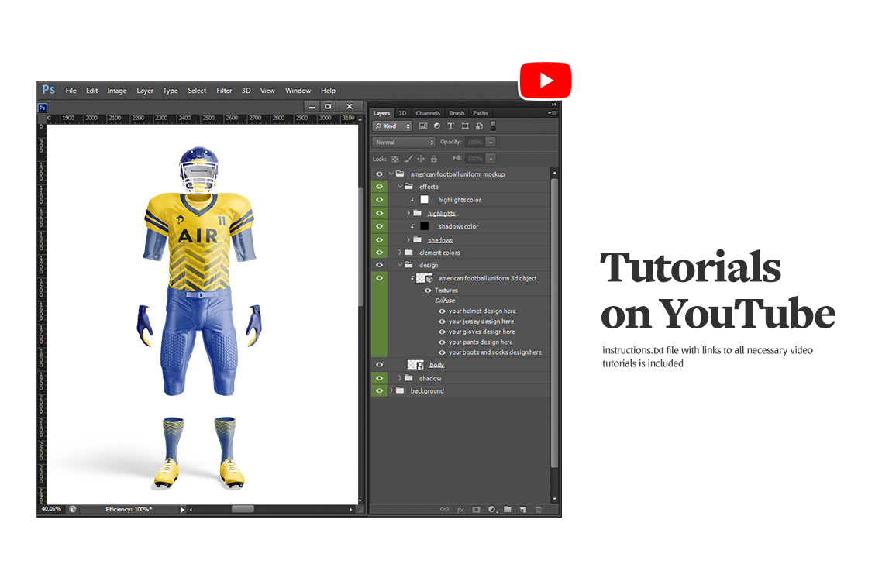Filter layers by adjustment layer icon

click(436, 126)
